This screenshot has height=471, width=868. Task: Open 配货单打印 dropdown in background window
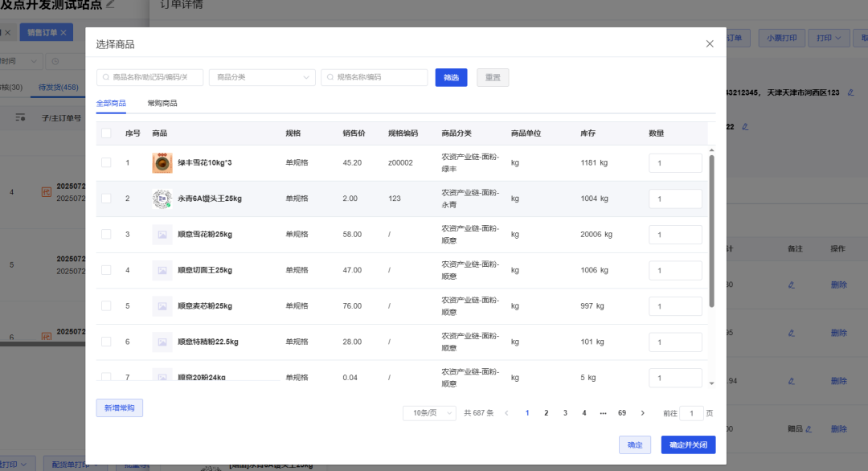point(74,465)
